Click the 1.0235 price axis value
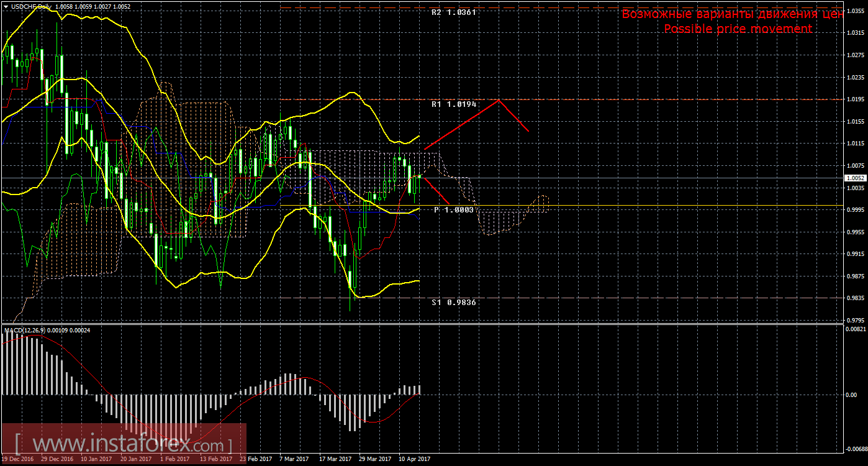 (x=856, y=78)
